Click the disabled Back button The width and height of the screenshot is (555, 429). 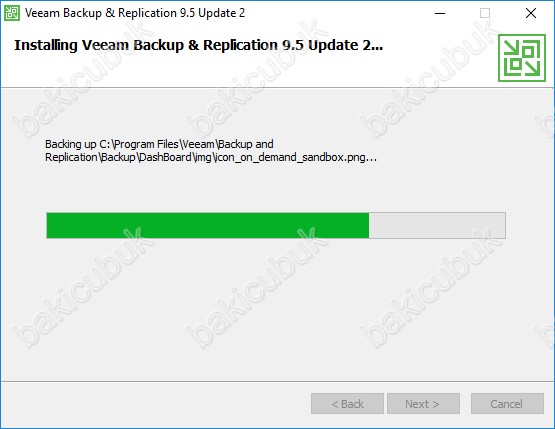click(x=347, y=404)
